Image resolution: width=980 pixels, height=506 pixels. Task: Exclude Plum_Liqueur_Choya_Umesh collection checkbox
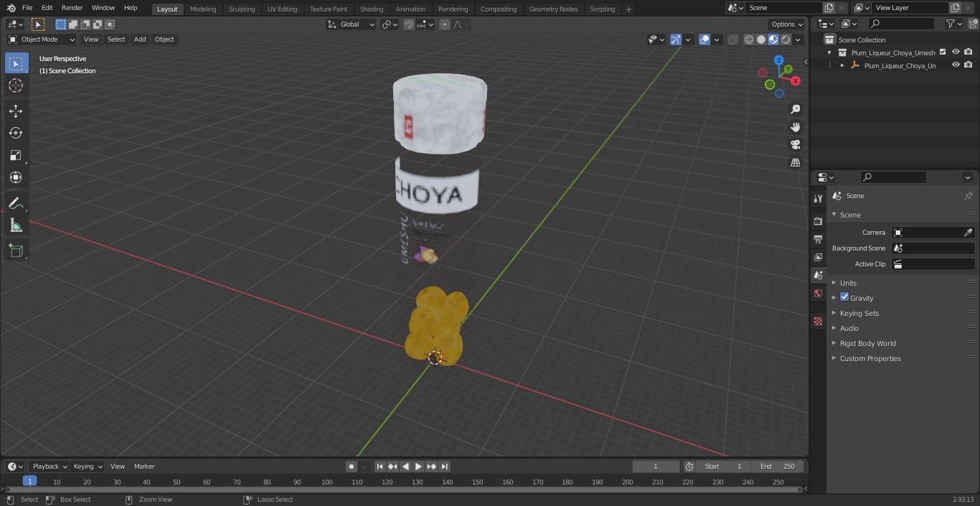pyautogui.click(x=943, y=52)
